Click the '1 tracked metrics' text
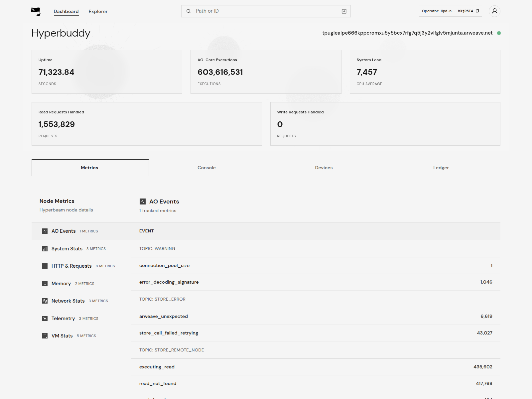 coord(158,211)
